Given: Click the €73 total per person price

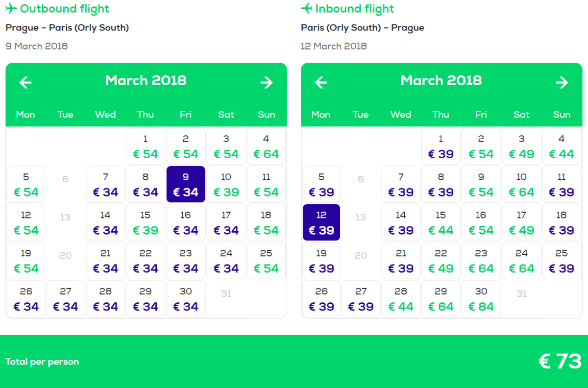Looking at the screenshot, I should pyautogui.click(x=560, y=362).
